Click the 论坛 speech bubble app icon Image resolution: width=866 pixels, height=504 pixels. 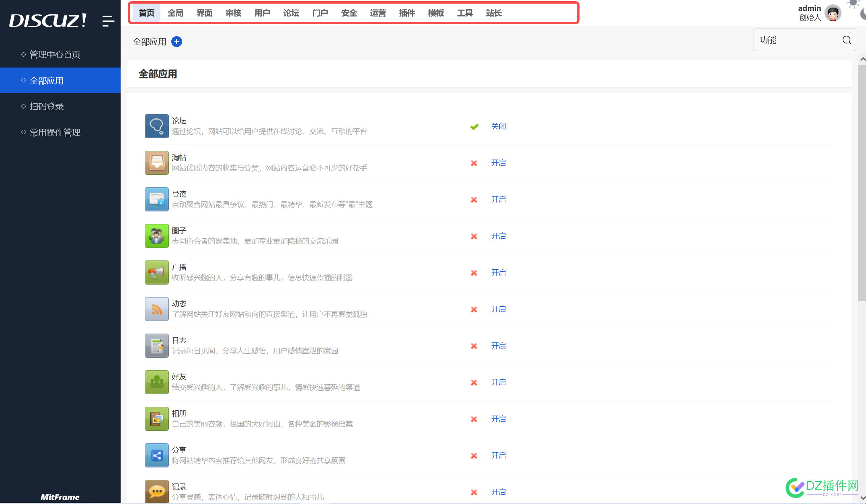[157, 126]
